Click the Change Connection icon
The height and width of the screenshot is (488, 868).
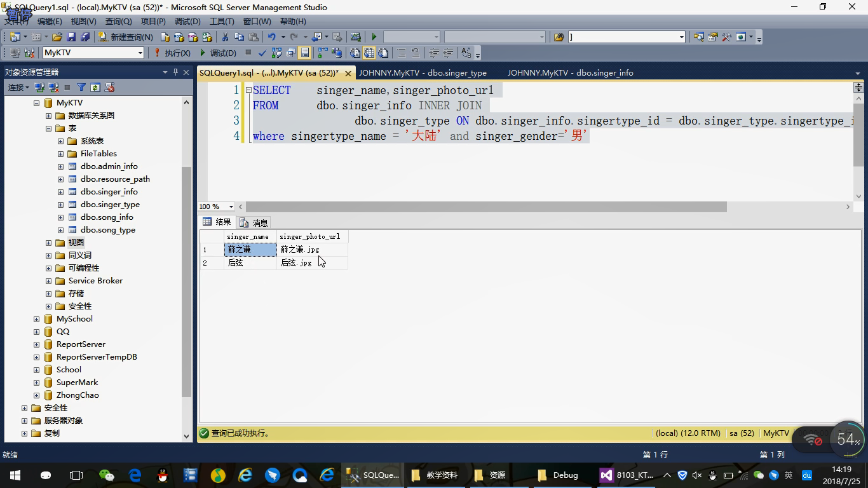coord(29,53)
